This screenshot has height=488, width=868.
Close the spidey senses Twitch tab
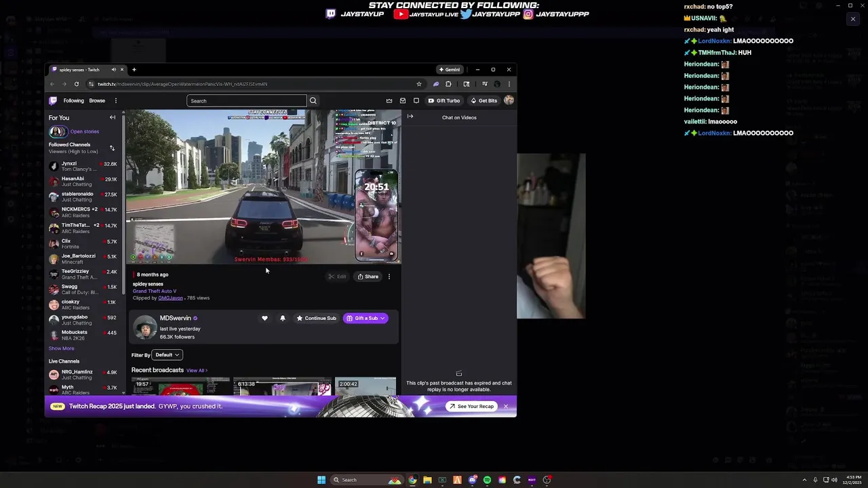pyautogui.click(x=122, y=69)
